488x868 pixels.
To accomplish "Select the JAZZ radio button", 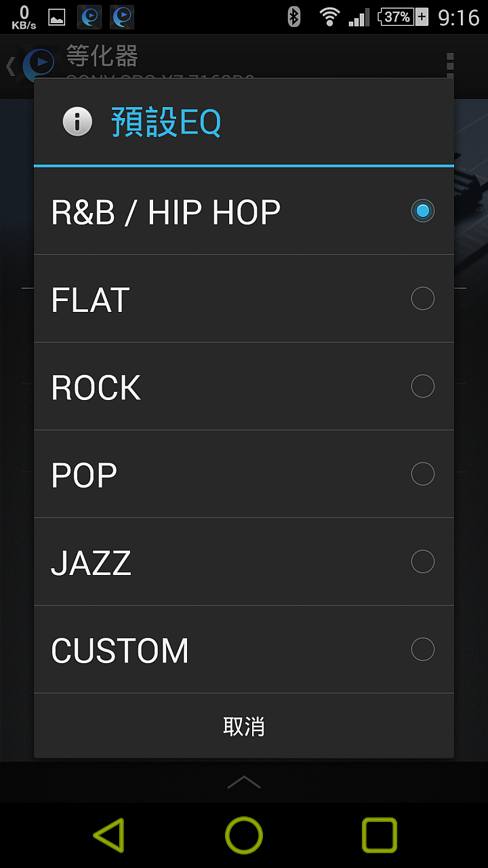I will tap(423, 561).
